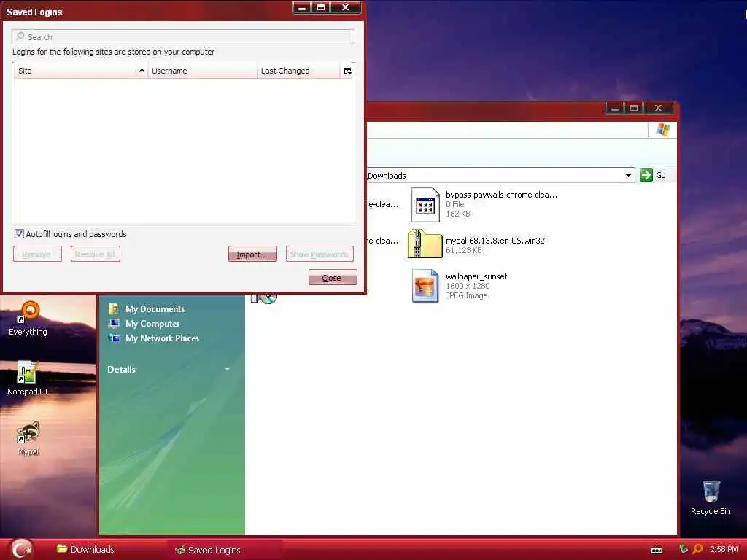This screenshot has height=560, width=747.
Task: Open the column picker icon in logins table
Action: coord(348,71)
